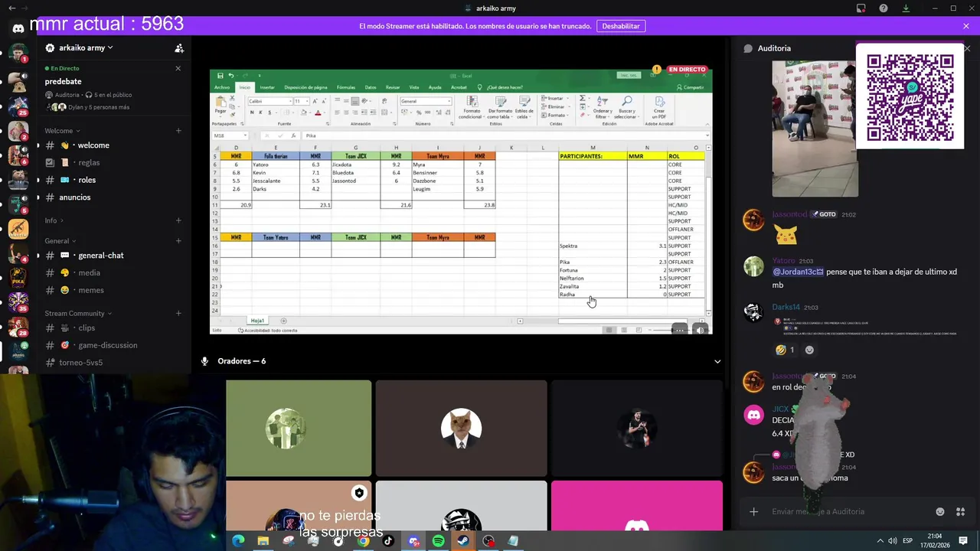
Task: Open the emoji picker in message box
Action: (940, 511)
